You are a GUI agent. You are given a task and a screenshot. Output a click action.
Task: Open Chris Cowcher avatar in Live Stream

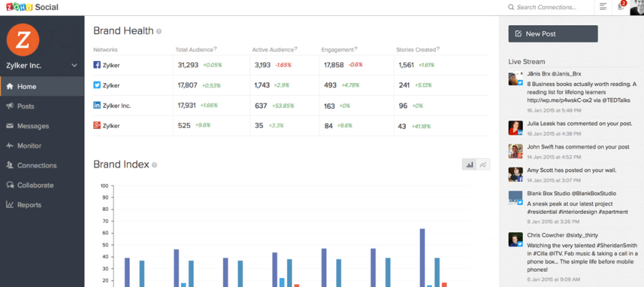point(516,239)
